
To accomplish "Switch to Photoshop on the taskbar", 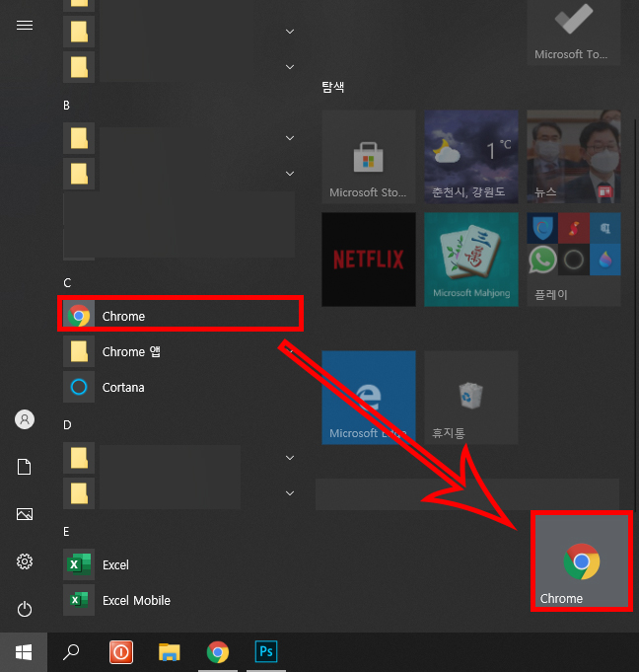I will [x=266, y=652].
